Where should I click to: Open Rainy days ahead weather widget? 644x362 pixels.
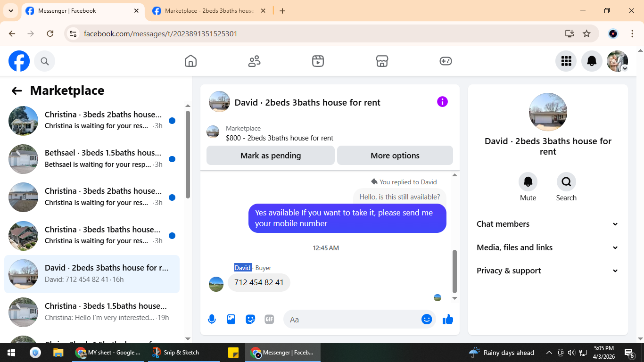(502, 353)
